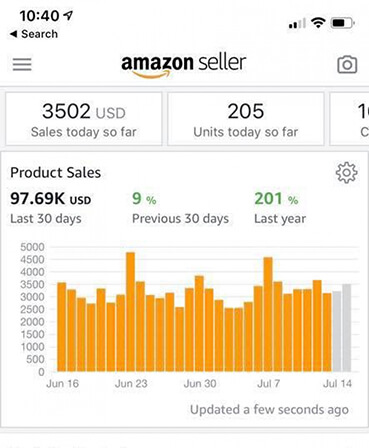The height and width of the screenshot is (448, 369).
Task: Tap the tall bar near Jul 7
Action: tap(268, 314)
